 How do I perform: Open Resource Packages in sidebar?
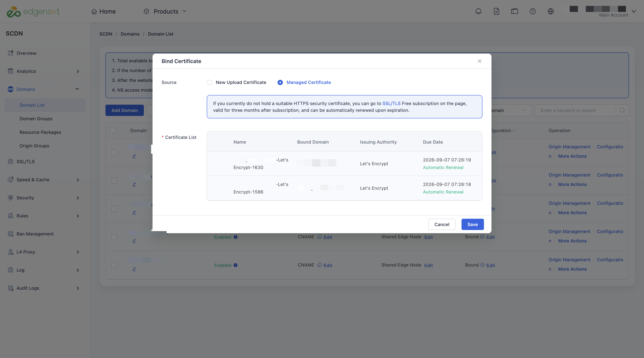coord(40,132)
